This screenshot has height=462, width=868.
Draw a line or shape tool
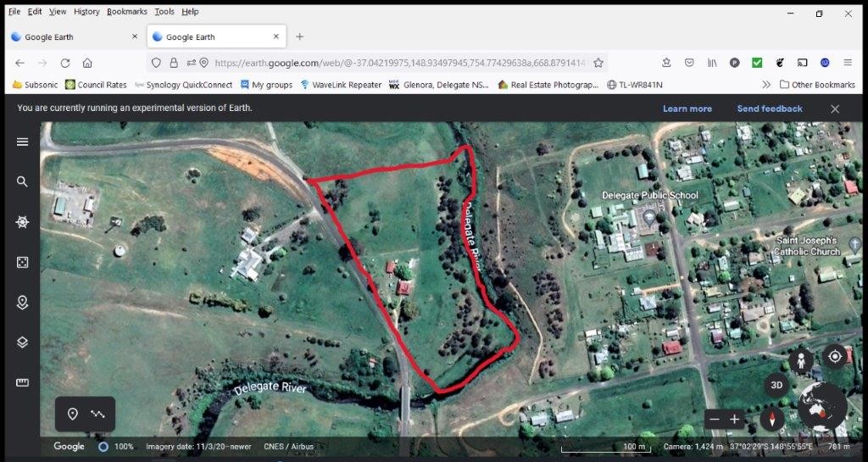(98, 414)
